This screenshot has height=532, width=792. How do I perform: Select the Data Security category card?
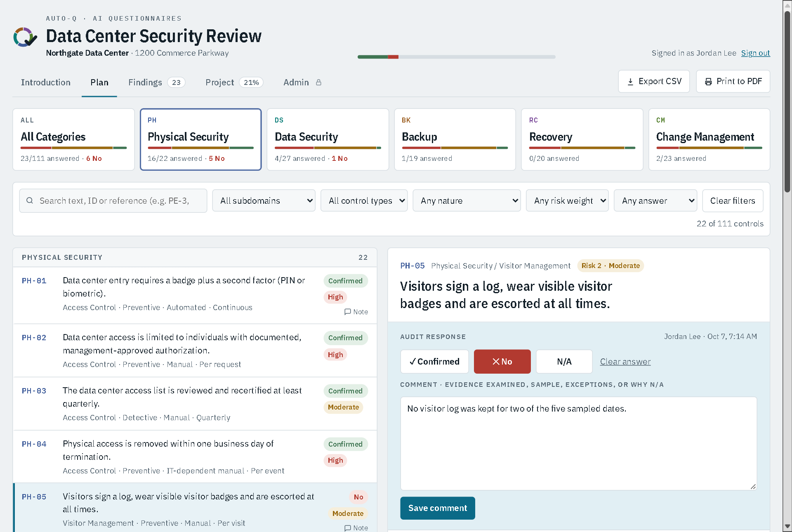point(328,139)
